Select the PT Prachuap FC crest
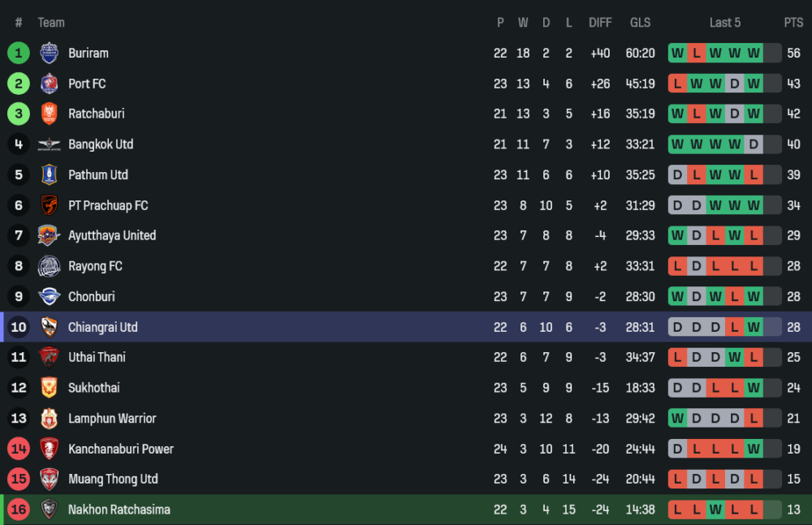This screenshot has height=525, width=812. pyautogui.click(x=49, y=205)
